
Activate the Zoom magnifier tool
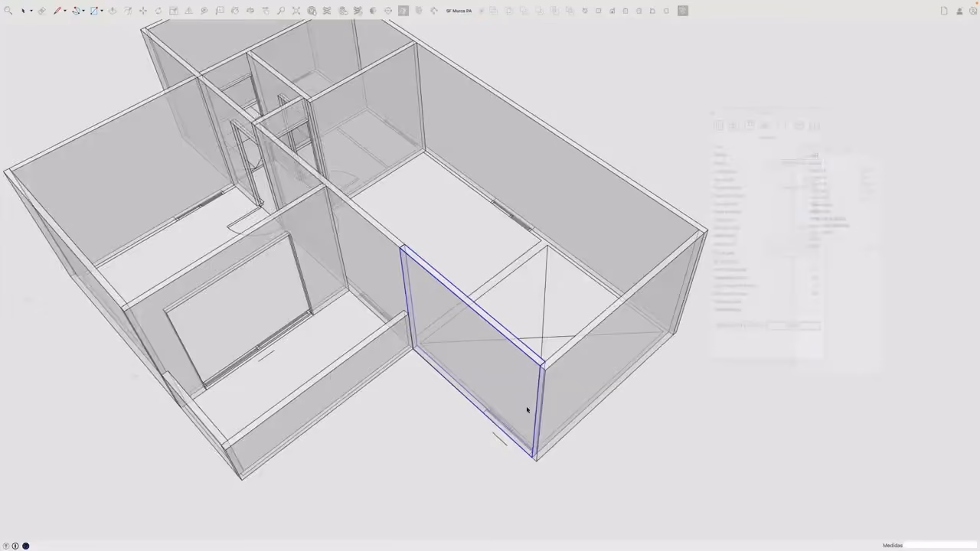coord(281,11)
